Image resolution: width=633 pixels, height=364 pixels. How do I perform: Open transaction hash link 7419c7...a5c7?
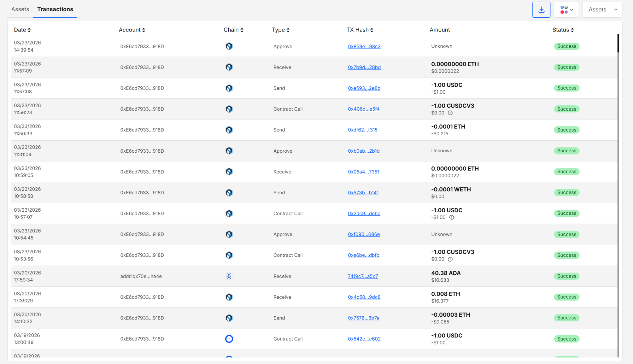[363, 276]
